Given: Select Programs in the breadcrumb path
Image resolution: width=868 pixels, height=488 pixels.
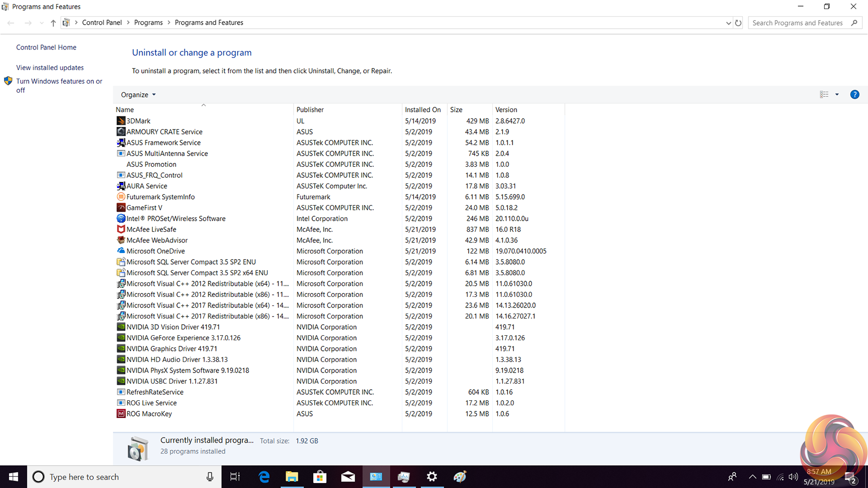Looking at the screenshot, I should click(148, 23).
